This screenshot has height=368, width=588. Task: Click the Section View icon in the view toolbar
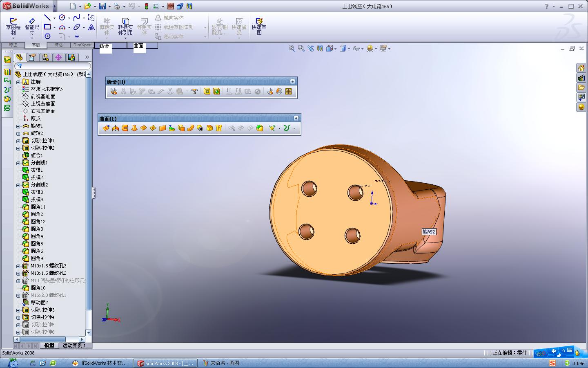[x=320, y=48]
